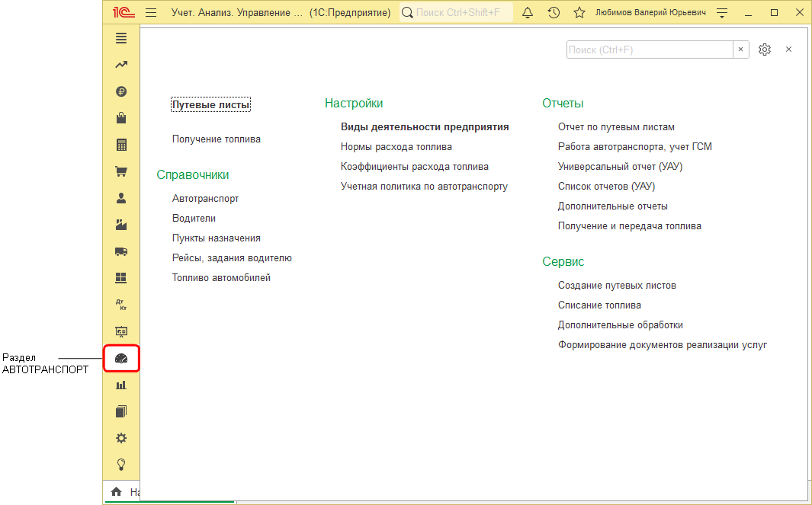Open Списание топлива service item

coord(599,305)
